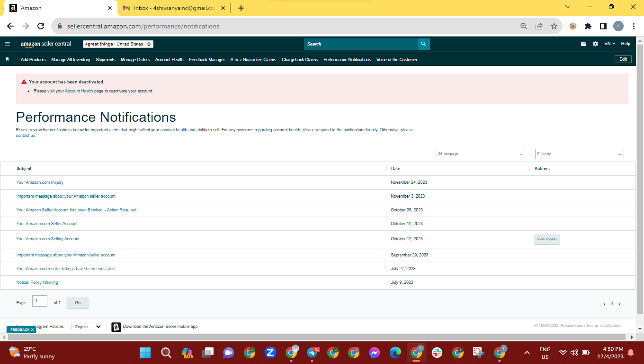Click the Edit button in the navigation bar
Viewport: 644px width, 364px height.
(x=623, y=59)
